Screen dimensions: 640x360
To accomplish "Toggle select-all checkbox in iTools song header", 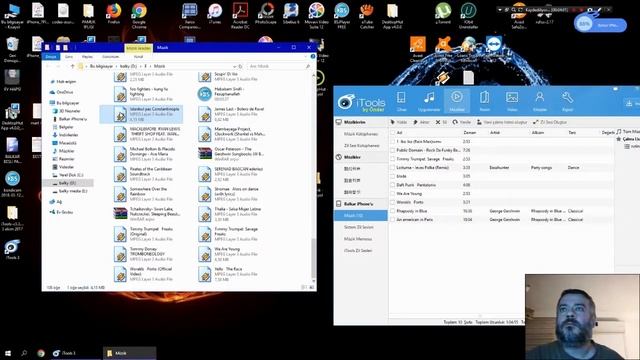I will (x=393, y=133).
